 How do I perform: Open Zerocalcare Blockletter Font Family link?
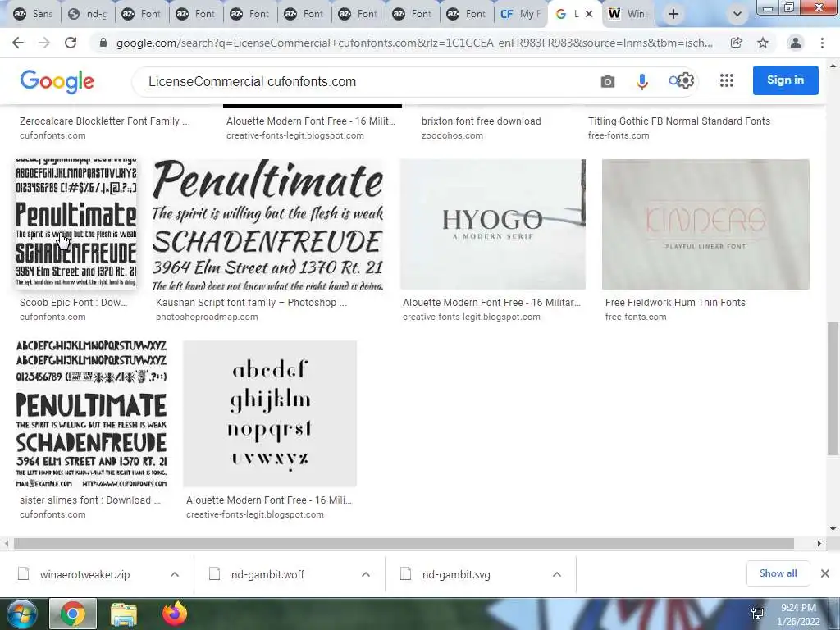point(105,121)
